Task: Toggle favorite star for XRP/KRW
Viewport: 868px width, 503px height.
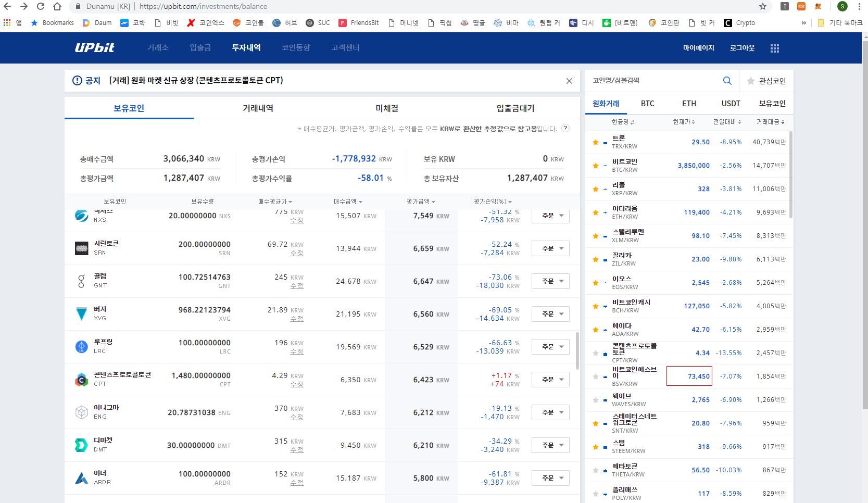Action: (x=596, y=189)
